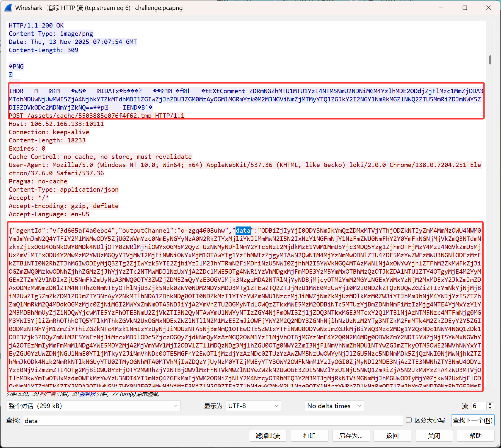Click the "Content-Type: application/json" line

click(x=64, y=190)
